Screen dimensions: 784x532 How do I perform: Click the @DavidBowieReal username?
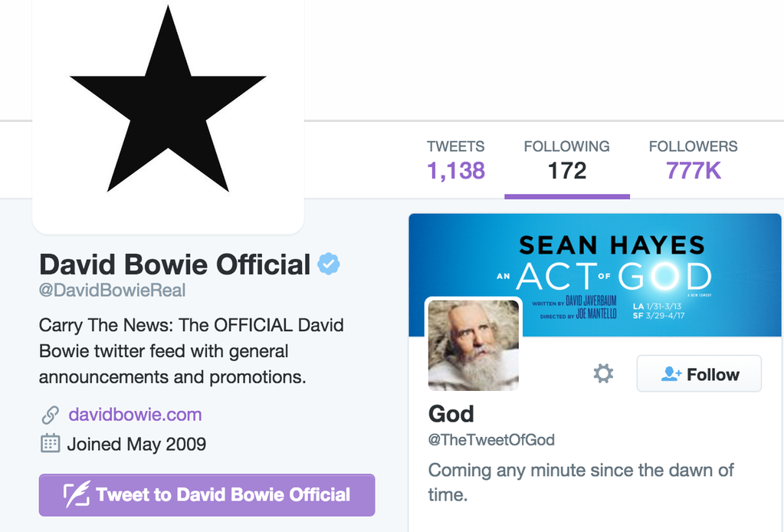[x=113, y=290]
